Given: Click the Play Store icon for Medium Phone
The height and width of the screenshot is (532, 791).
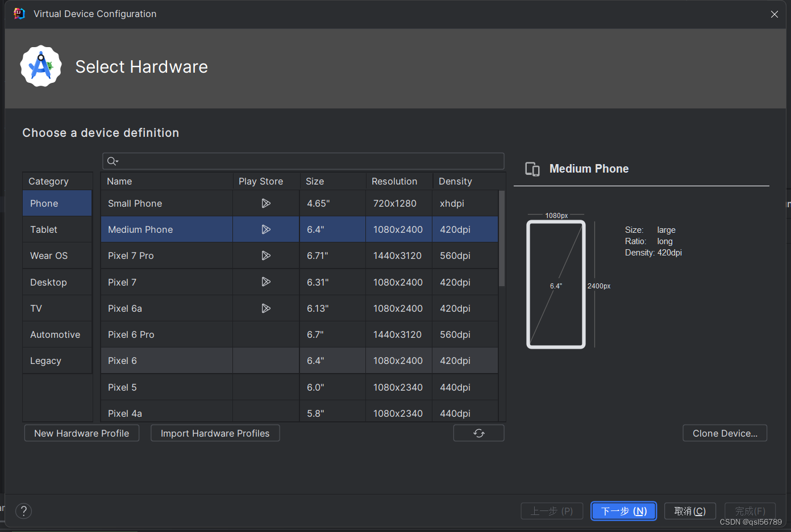Looking at the screenshot, I should pyautogui.click(x=265, y=229).
